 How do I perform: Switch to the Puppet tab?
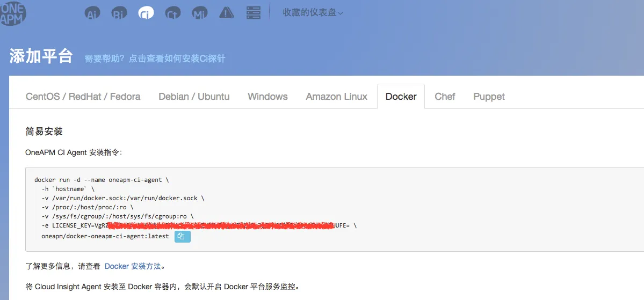(489, 97)
